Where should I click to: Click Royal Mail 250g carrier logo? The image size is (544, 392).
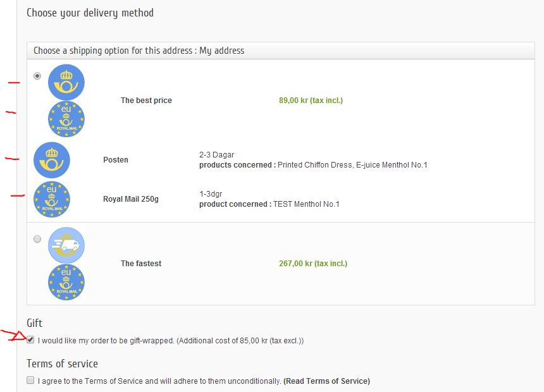coord(52,199)
